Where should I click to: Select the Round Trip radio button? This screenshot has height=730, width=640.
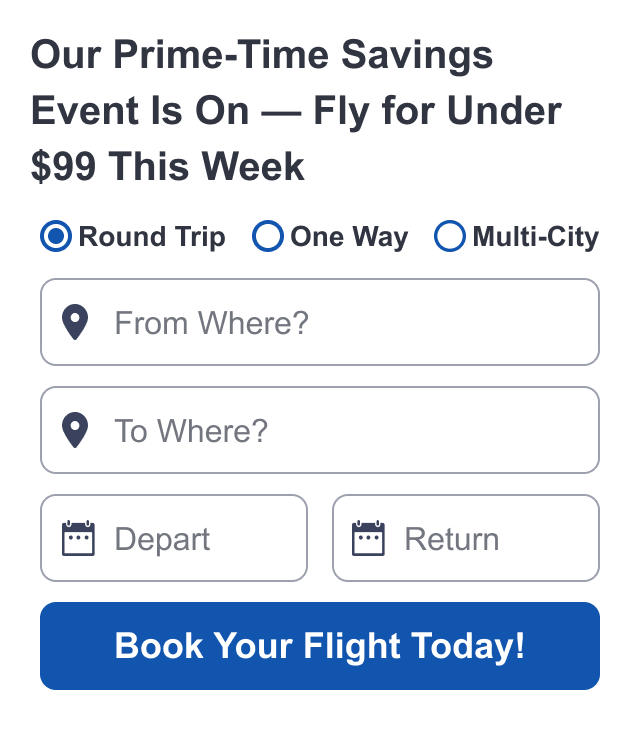[56, 236]
